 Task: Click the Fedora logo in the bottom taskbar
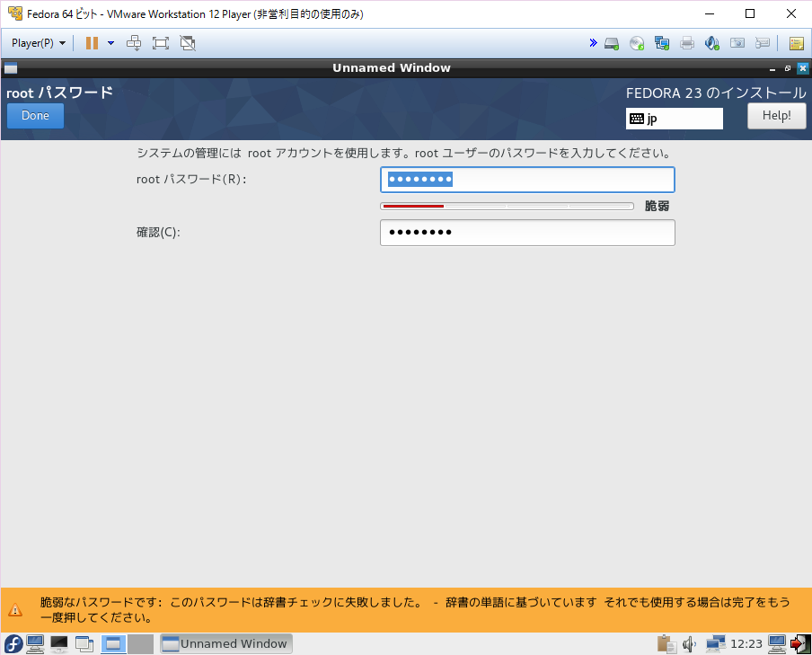(12, 643)
